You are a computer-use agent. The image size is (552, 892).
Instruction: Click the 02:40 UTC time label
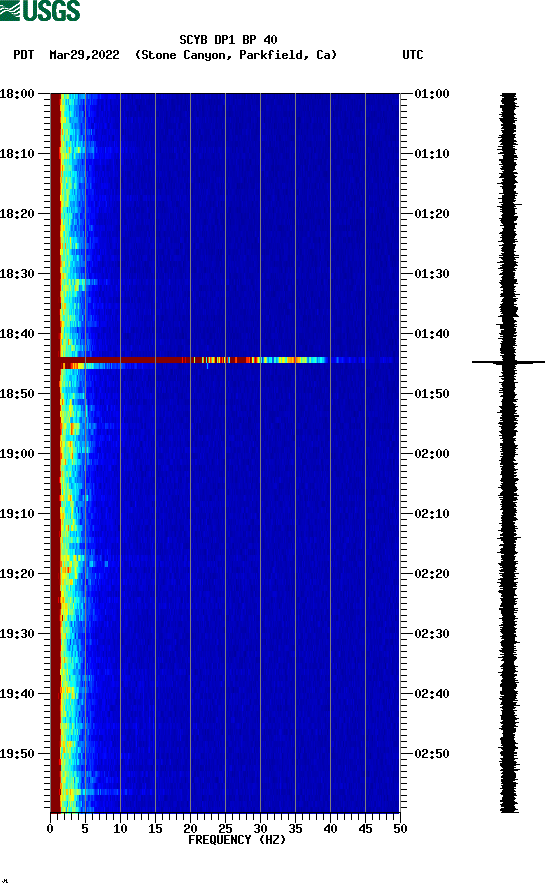click(432, 694)
